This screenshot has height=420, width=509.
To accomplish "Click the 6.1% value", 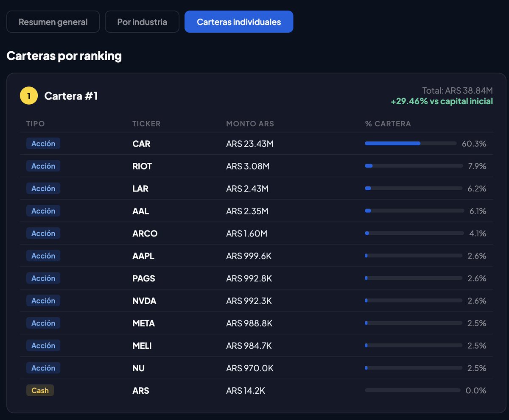I will point(478,211).
